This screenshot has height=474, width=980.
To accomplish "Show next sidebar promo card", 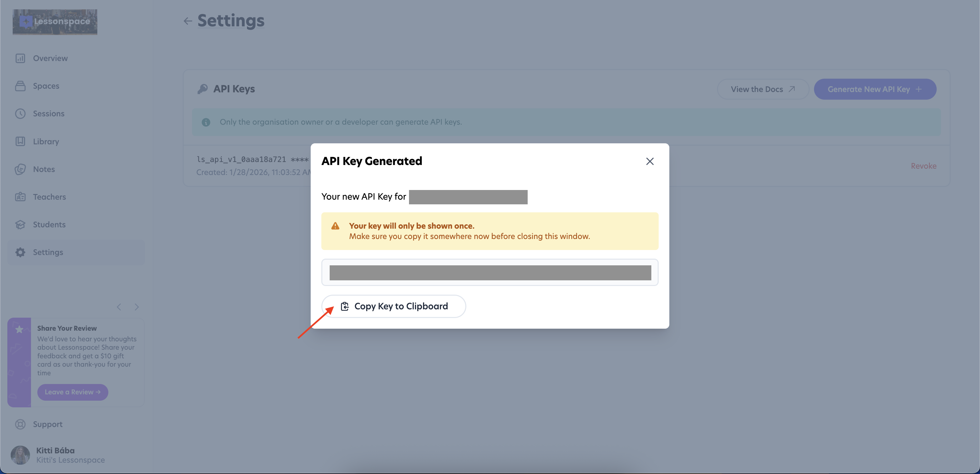I will [x=137, y=307].
